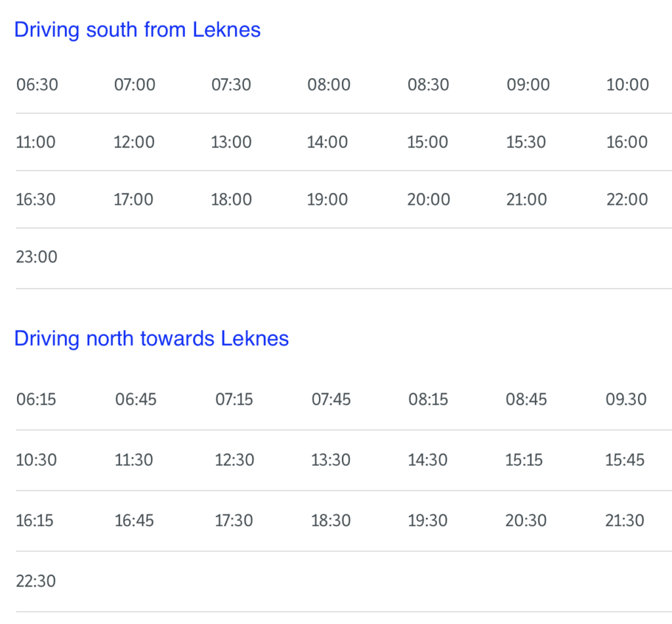The width and height of the screenshot is (672, 624).
Task: Select the 20:30 northbound departure
Action: click(x=526, y=520)
